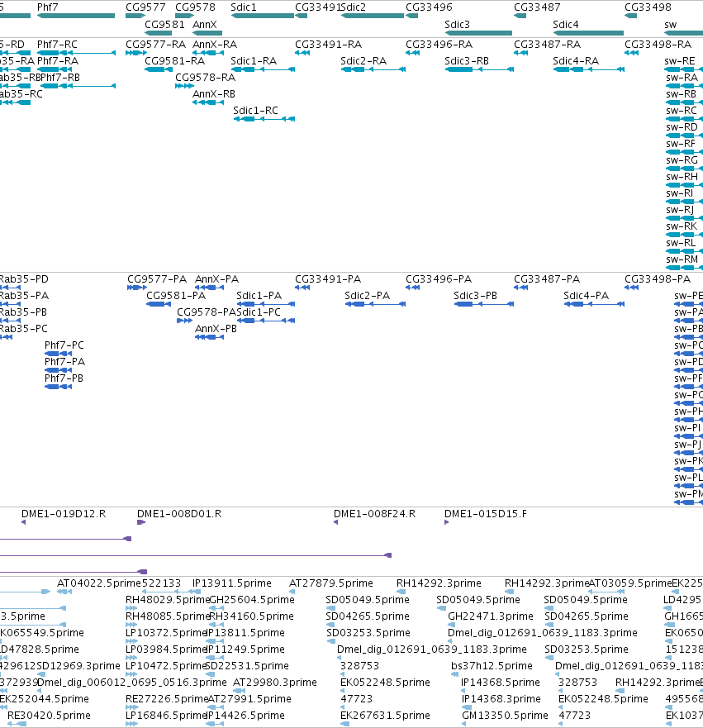This screenshot has width=703, height=728.
Task: Select the teal gene bar beneath Sdic4 label
Action: point(588,33)
